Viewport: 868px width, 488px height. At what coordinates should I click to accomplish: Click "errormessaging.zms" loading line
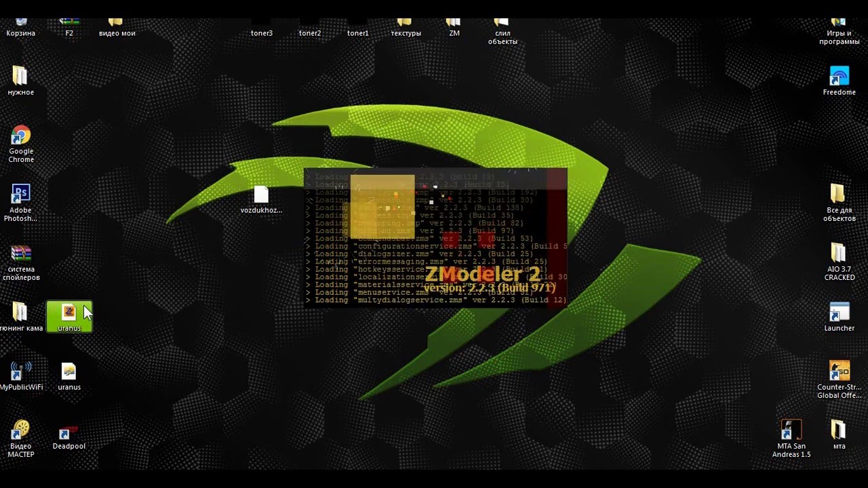click(427, 261)
